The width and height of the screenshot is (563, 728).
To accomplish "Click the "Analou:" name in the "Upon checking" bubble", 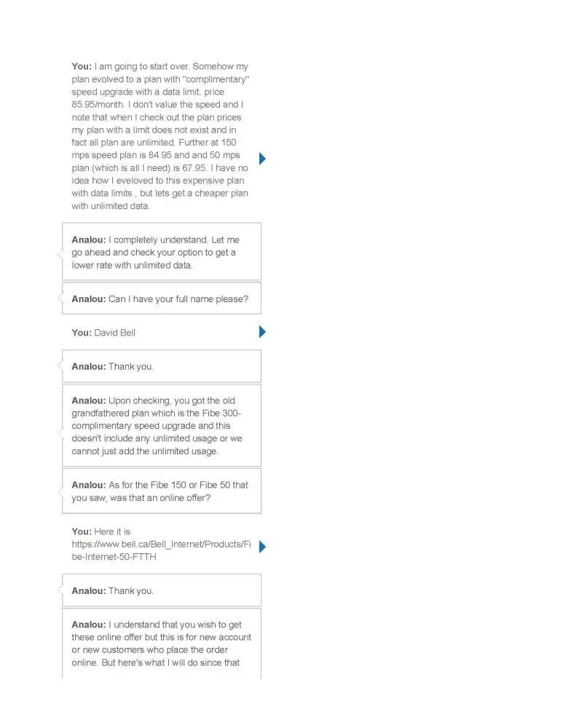I will (88, 401).
